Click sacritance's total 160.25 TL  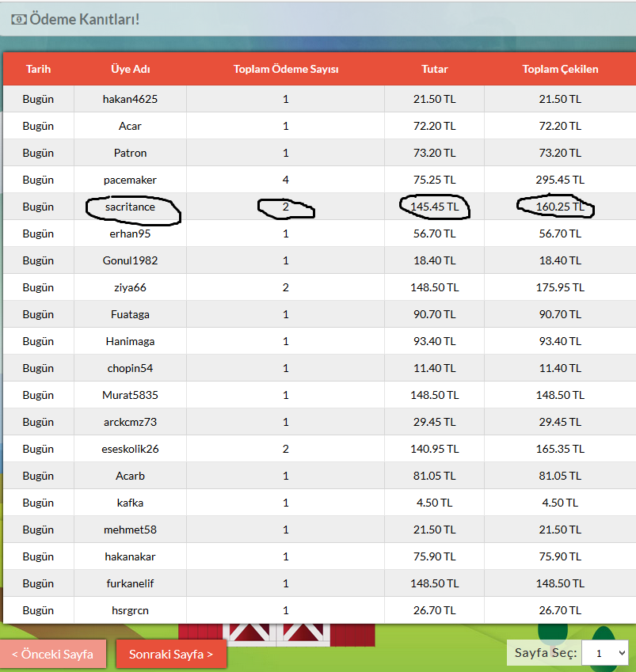pos(560,207)
